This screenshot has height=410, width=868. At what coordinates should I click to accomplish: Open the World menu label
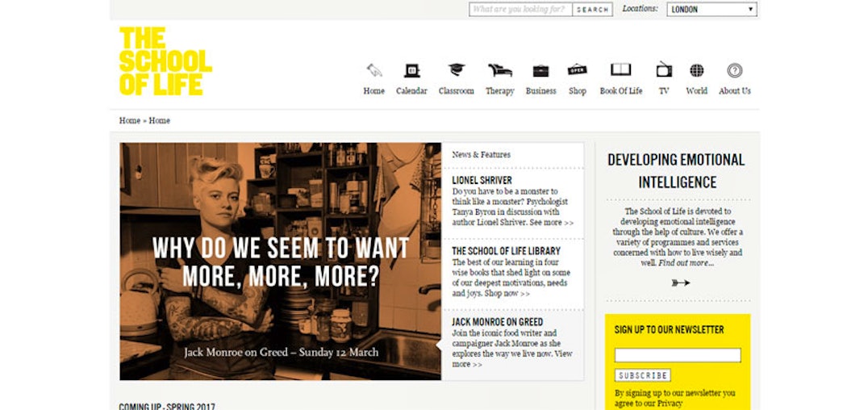(x=696, y=91)
